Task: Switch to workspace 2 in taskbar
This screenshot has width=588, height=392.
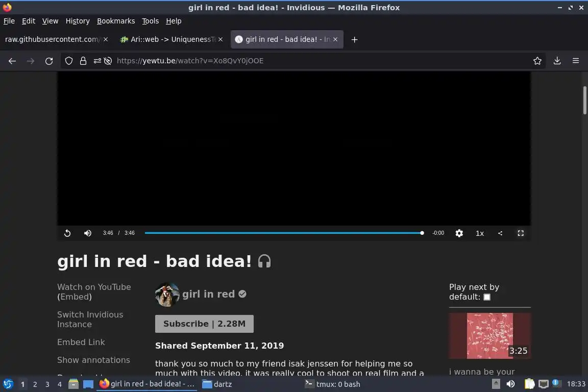Action: coord(35,384)
